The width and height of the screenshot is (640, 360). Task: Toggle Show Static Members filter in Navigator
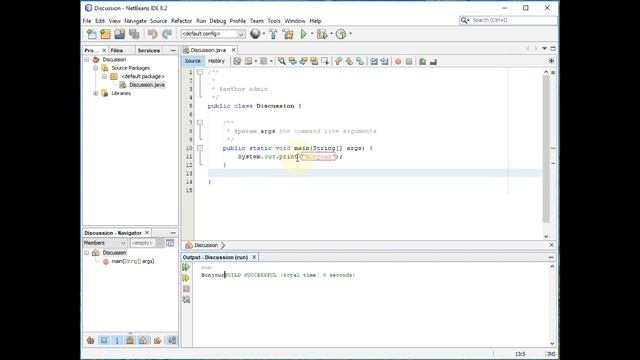point(117,340)
